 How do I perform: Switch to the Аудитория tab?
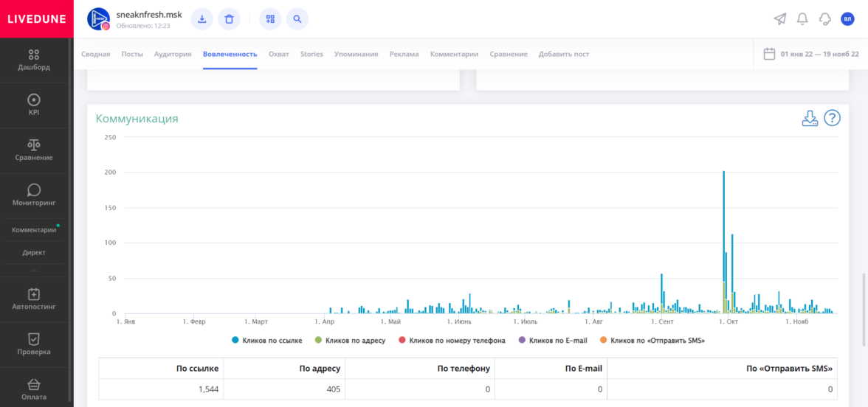[x=173, y=54]
